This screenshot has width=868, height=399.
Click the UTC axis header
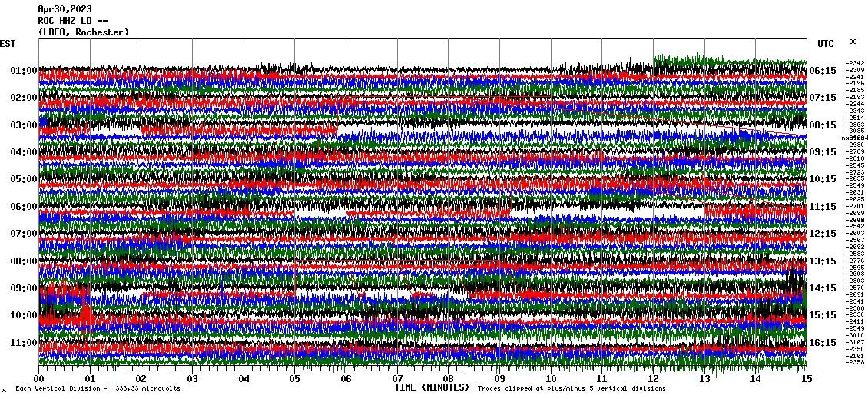point(826,44)
